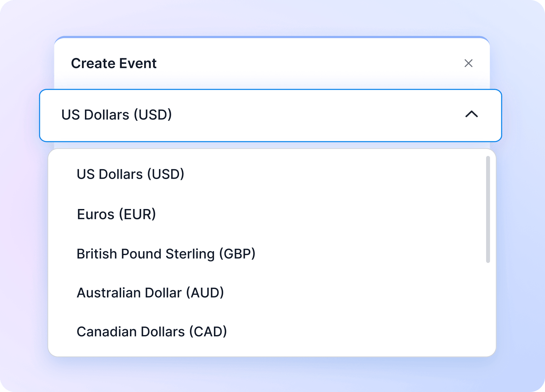Image resolution: width=545 pixels, height=392 pixels.
Task: Choose Euros (EUR) as the currency
Action: (117, 214)
